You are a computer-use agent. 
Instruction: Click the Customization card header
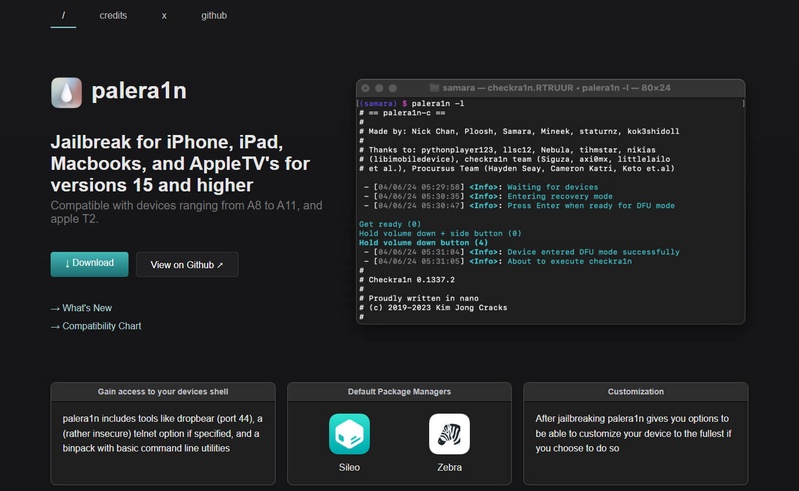pos(635,392)
